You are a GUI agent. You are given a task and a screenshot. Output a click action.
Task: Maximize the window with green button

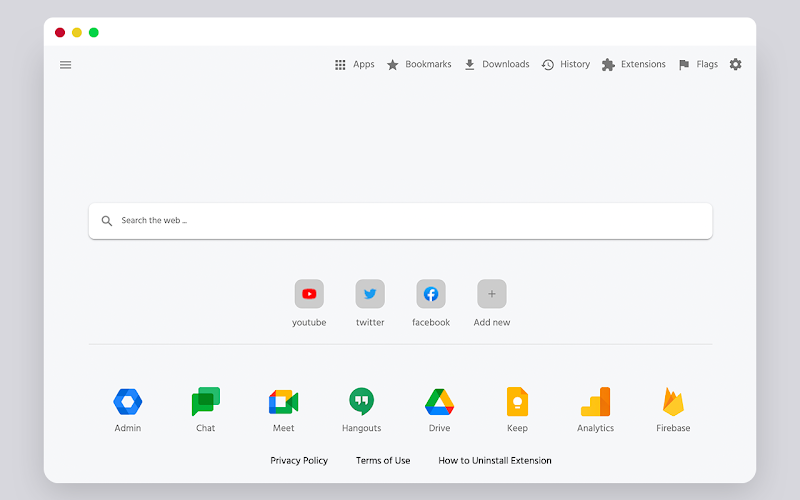click(x=93, y=33)
